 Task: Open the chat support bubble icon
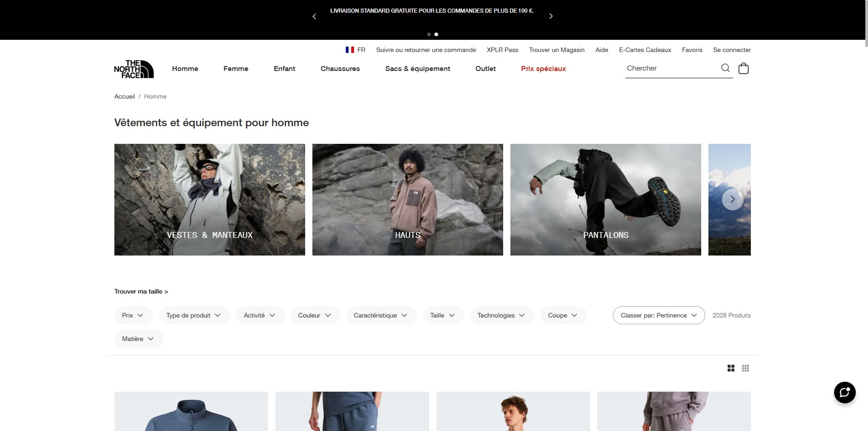pos(844,392)
